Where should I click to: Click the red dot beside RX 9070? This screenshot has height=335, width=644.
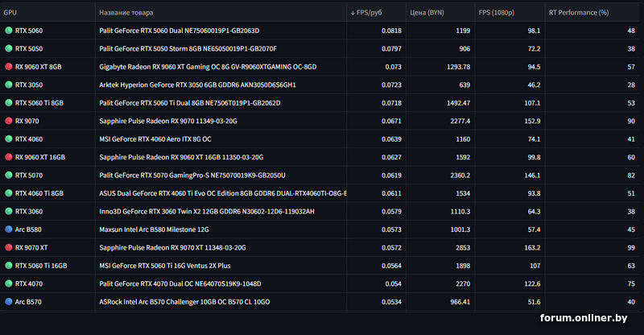click(9, 121)
